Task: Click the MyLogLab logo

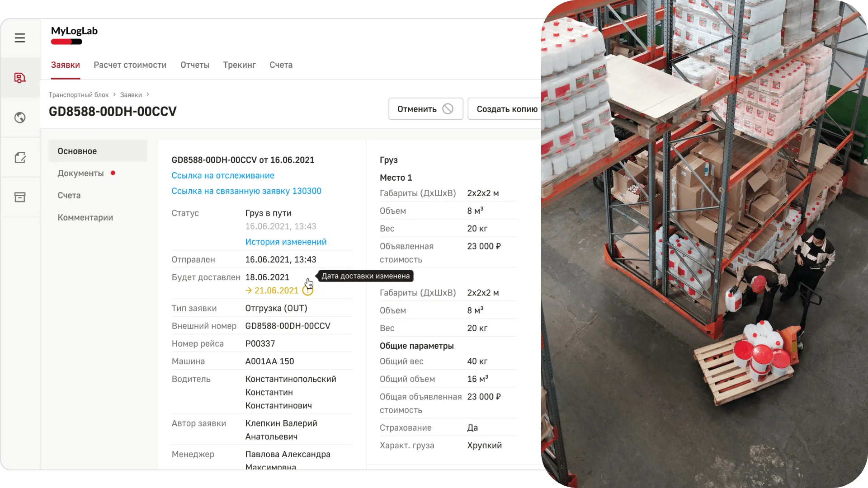Action: point(75,32)
